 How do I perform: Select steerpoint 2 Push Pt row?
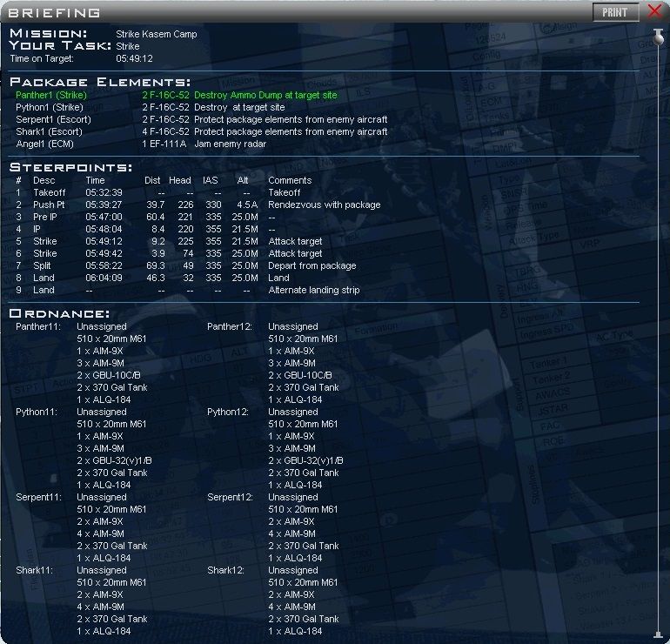[198, 205]
